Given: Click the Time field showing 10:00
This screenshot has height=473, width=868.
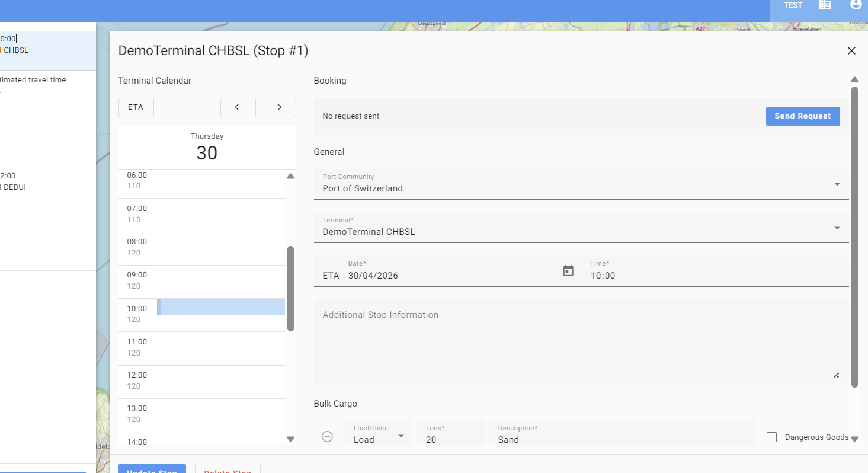Looking at the screenshot, I should (717, 276).
